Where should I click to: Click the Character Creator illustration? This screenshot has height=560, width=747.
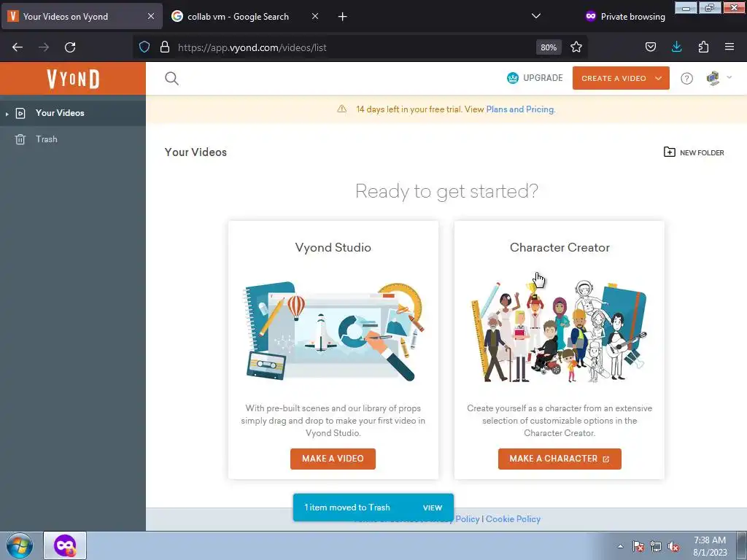point(560,331)
